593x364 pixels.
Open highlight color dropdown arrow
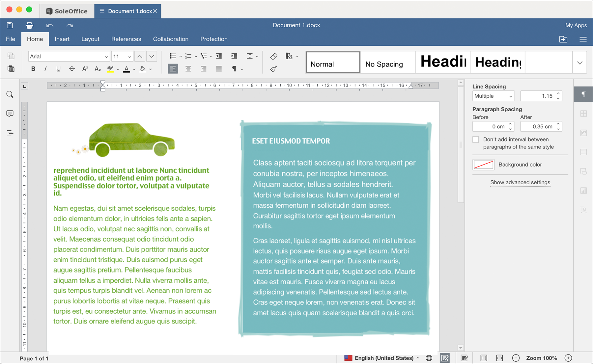point(118,69)
